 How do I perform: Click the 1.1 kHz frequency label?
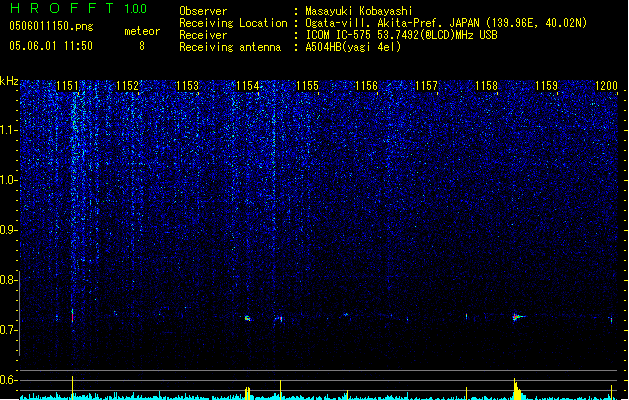click(x=9, y=130)
